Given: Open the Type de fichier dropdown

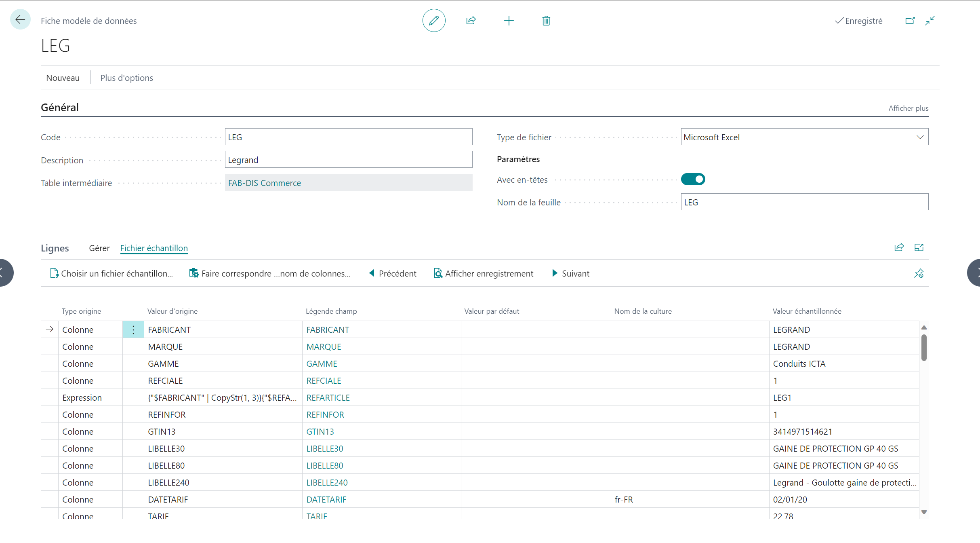Looking at the screenshot, I should point(920,137).
